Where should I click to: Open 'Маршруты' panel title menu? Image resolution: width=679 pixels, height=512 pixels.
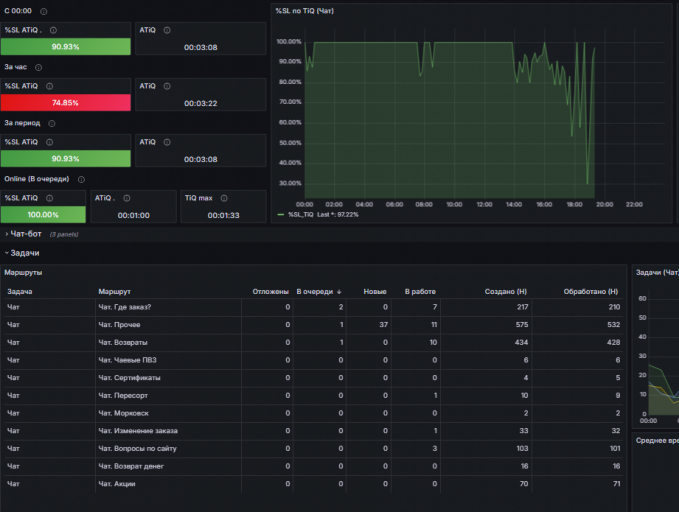[23, 272]
